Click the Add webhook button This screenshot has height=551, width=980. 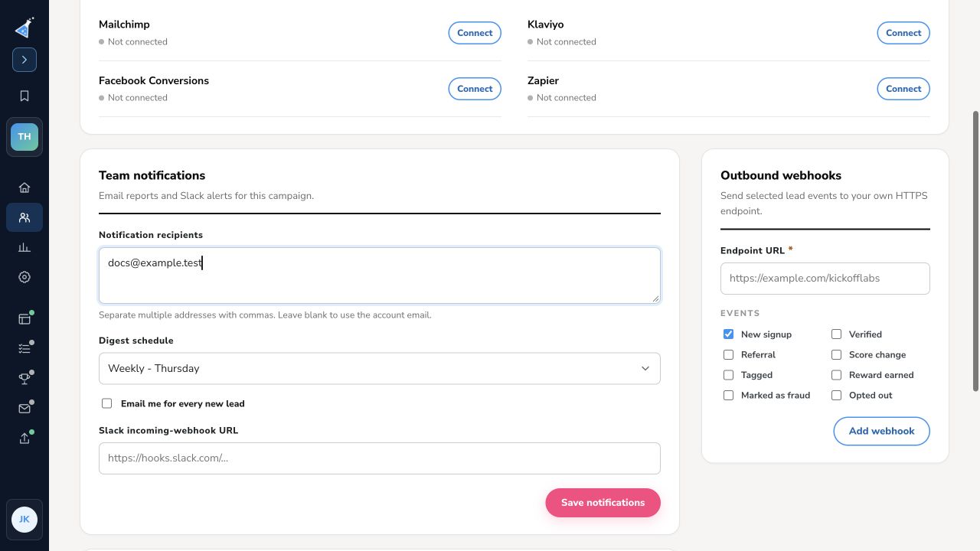882,431
